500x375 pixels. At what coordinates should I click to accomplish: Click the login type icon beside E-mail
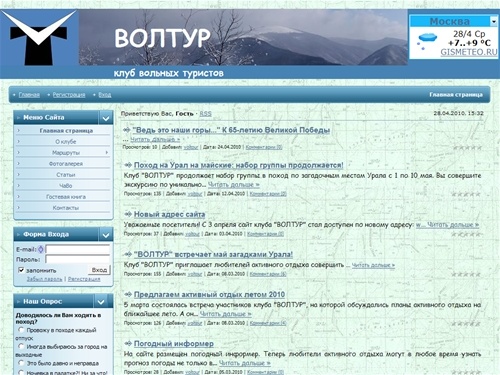click(41, 249)
